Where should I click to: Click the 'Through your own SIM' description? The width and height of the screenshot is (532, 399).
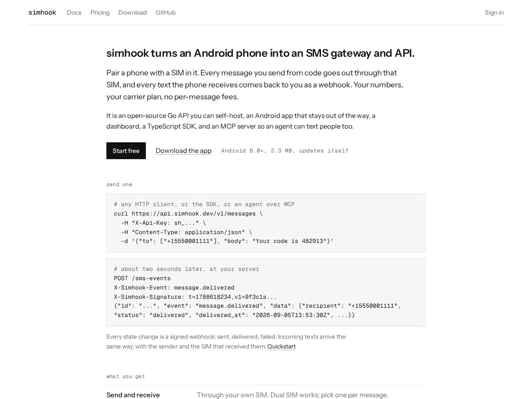tap(292, 395)
